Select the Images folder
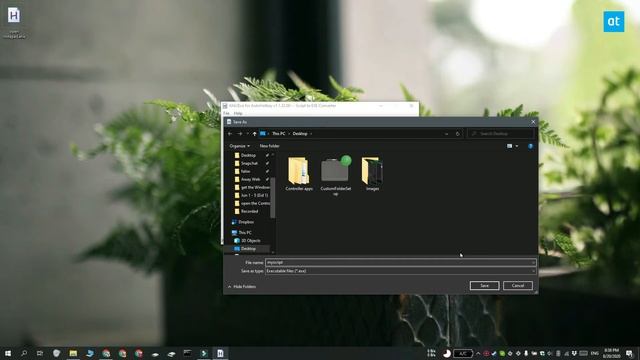Screen dimensions: 640x360 click(372, 174)
